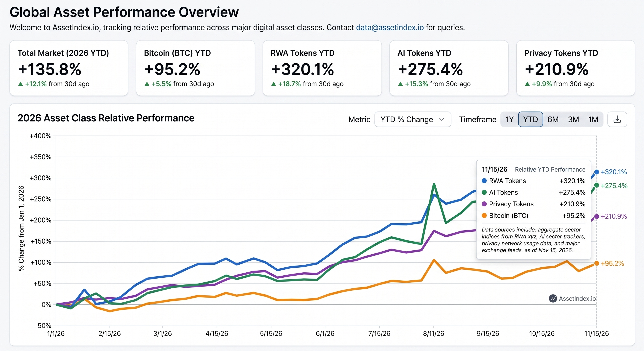Click the green triangle beside +18.7%
This screenshot has width=644, height=351.
click(274, 84)
